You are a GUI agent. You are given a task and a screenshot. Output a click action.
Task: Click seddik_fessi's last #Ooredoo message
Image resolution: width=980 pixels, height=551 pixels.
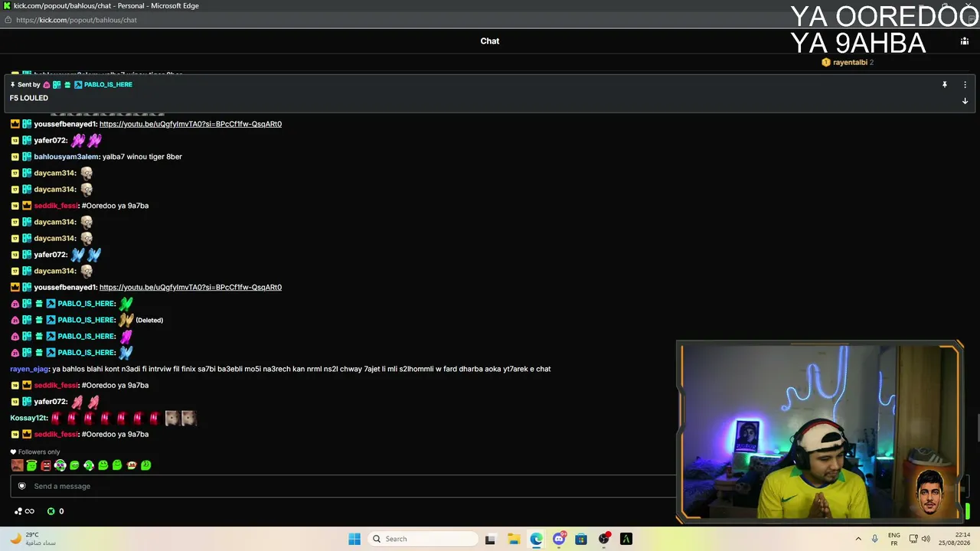coord(115,435)
